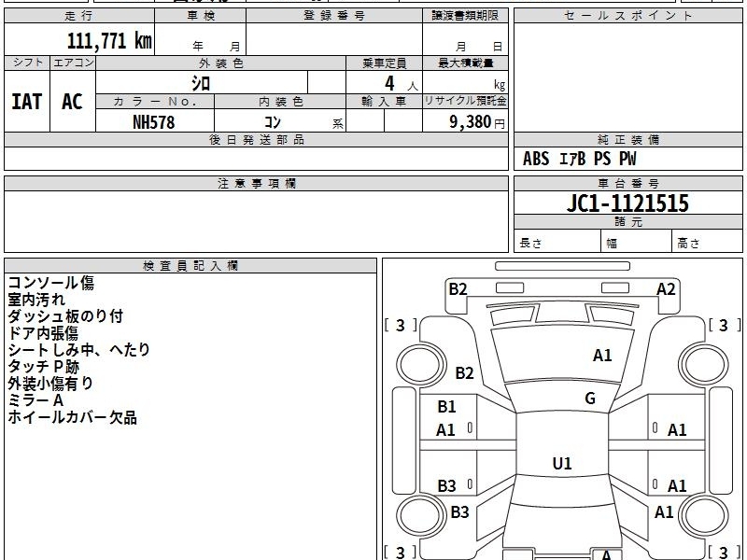Viewport: 747px width, 560px height.
Task: Select the 注意事項欄 header bar
Action: [256, 183]
